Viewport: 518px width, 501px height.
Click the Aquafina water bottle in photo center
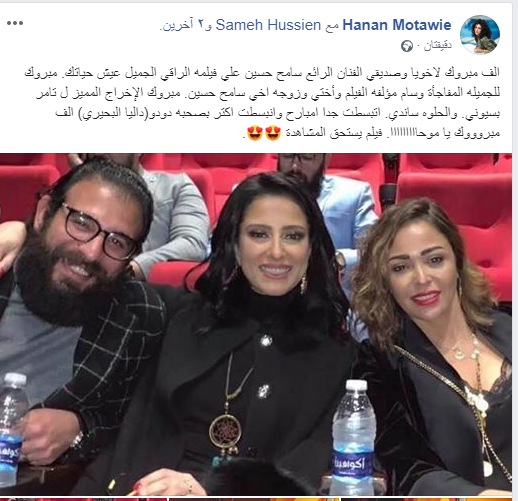[x=353, y=437]
